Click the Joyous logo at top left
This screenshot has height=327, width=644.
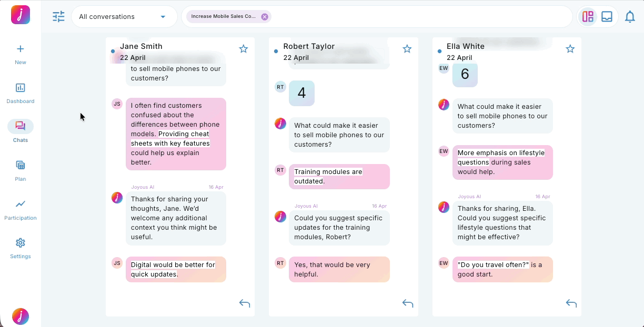coord(21,15)
